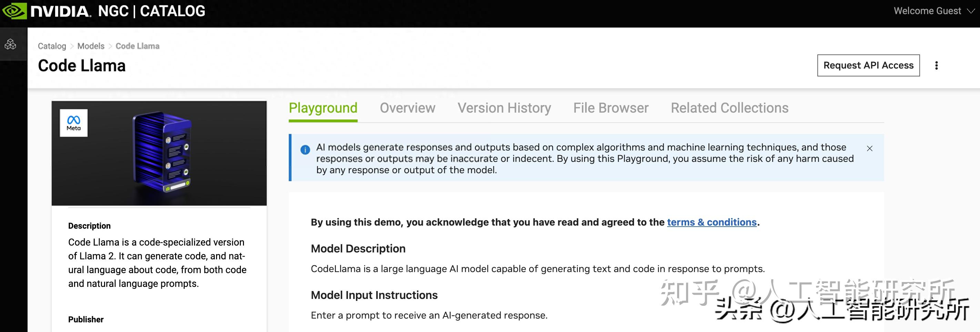Open the terms & conditions link
The width and height of the screenshot is (980, 332).
point(712,222)
